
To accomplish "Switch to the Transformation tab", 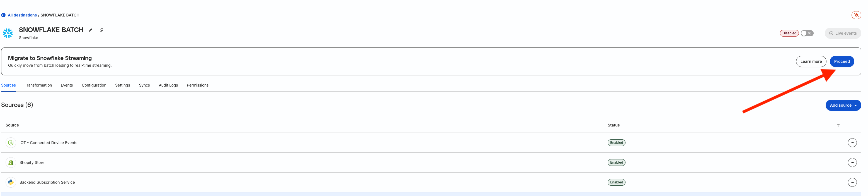I will (38, 85).
